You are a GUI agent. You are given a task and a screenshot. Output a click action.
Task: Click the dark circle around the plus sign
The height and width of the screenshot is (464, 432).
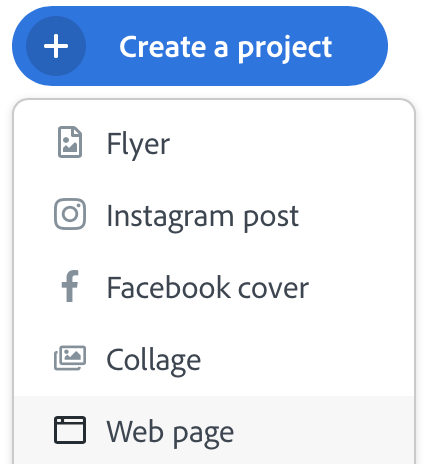[x=56, y=46]
